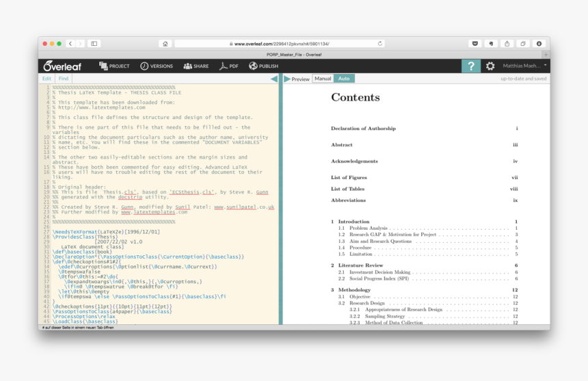588x381 pixels.
Task: Expand the Matthias Maeh... account dropdown
Action: point(524,66)
